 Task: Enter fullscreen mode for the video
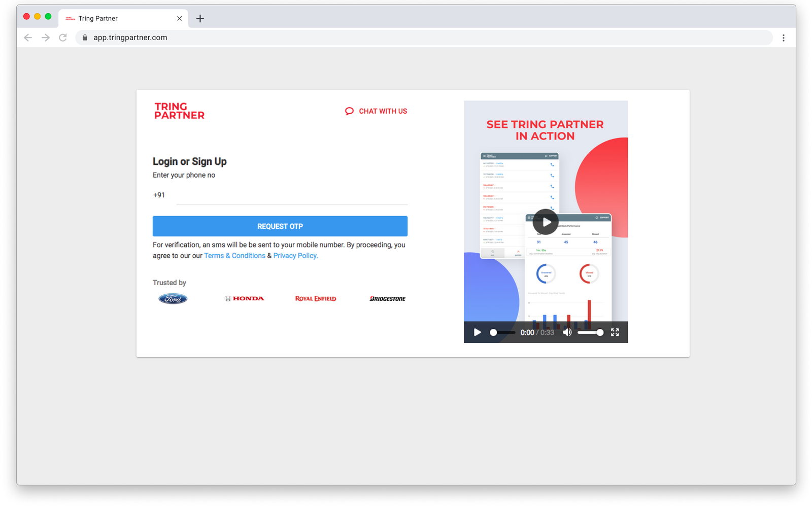(615, 332)
